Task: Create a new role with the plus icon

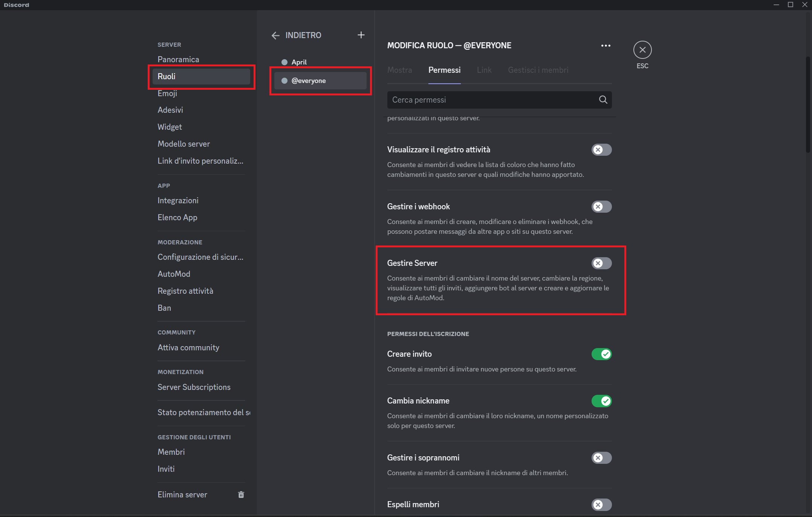Action: 361,35
